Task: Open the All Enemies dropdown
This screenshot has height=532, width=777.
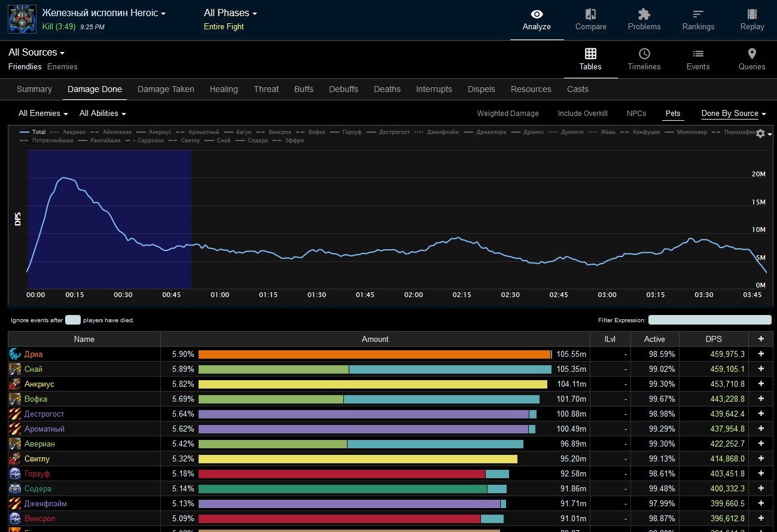Action: [43, 114]
